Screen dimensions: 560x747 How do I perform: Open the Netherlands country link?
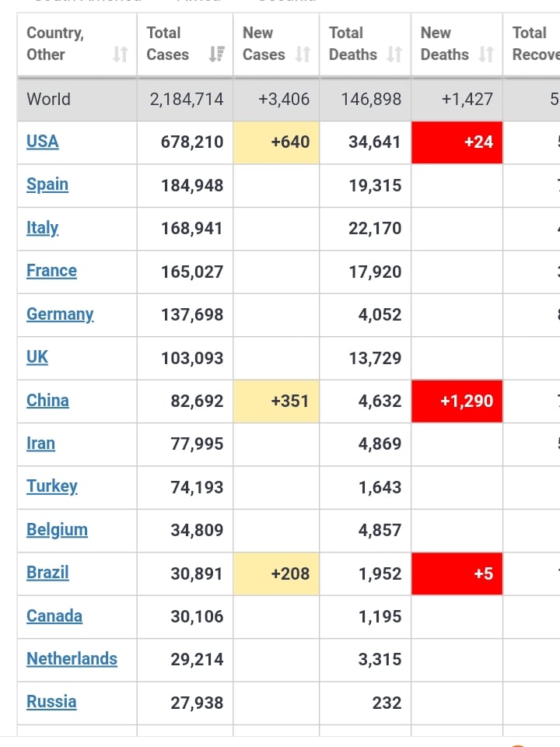[x=72, y=659]
